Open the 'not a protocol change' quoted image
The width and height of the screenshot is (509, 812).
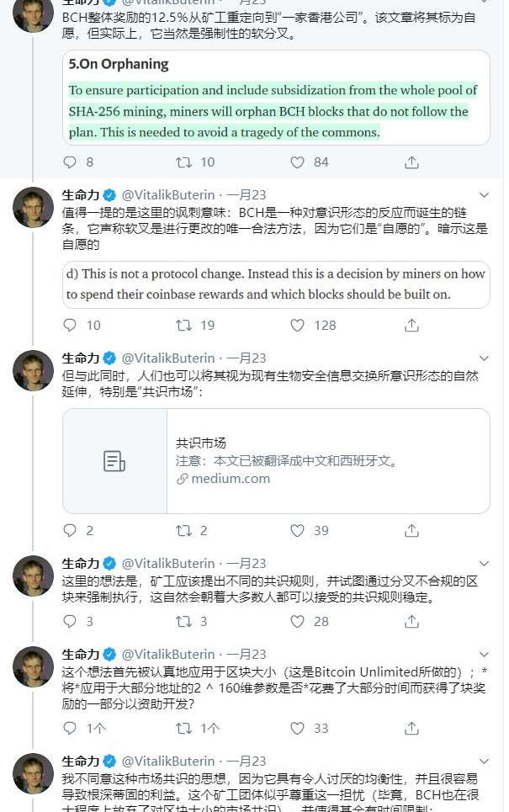276,284
